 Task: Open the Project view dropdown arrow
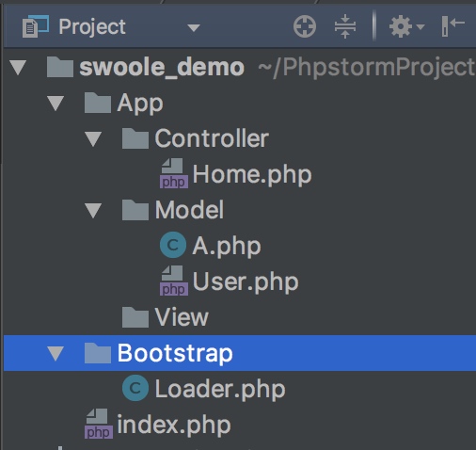click(194, 28)
